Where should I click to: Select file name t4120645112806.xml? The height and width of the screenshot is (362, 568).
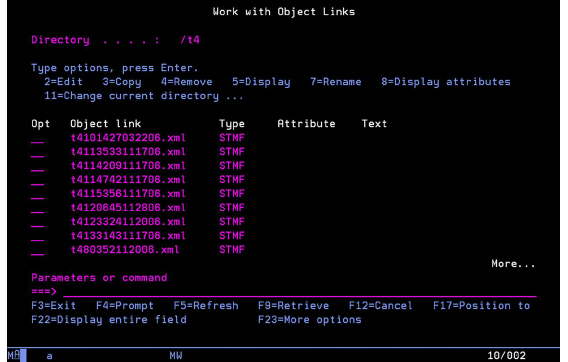tap(128, 208)
